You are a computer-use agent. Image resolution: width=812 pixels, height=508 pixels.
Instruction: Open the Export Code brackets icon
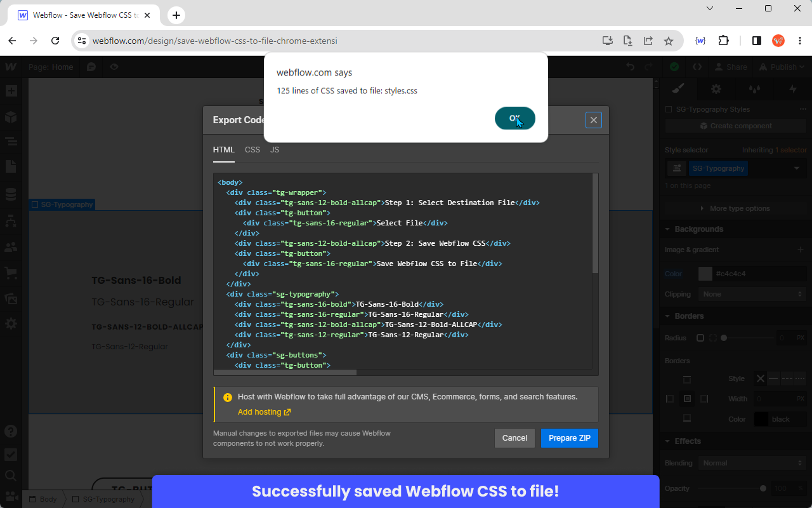pos(697,67)
